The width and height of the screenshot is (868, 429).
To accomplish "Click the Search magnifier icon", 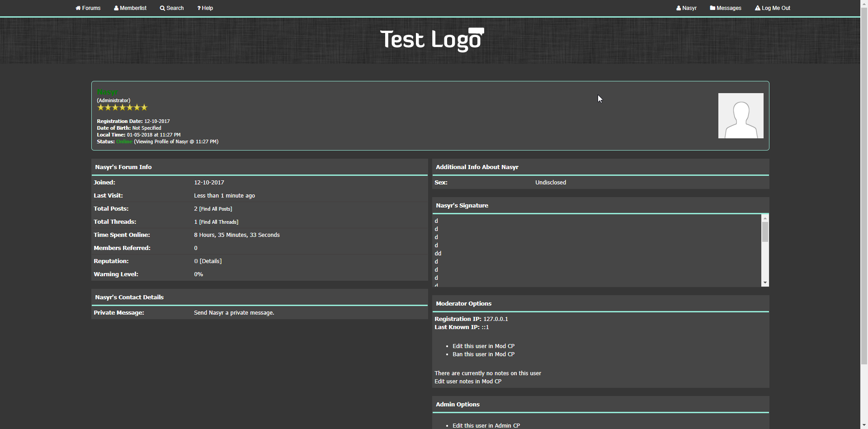I will (x=162, y=8).
